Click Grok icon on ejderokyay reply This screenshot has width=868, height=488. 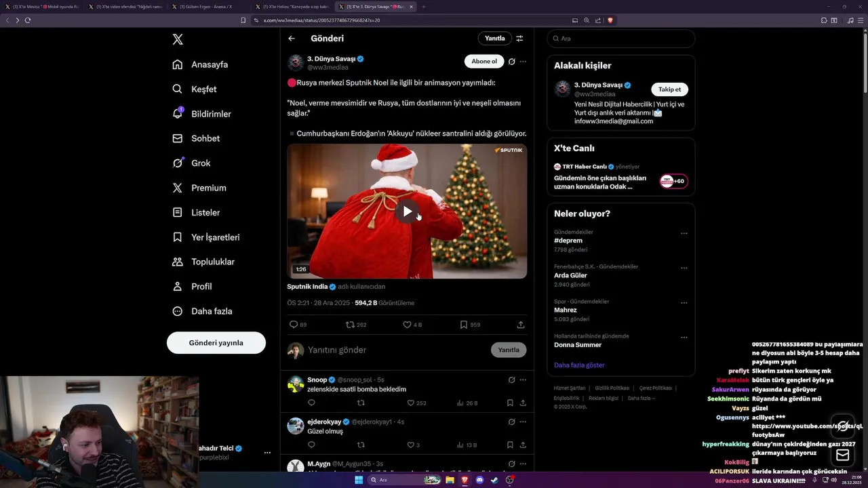pos(512,422)
